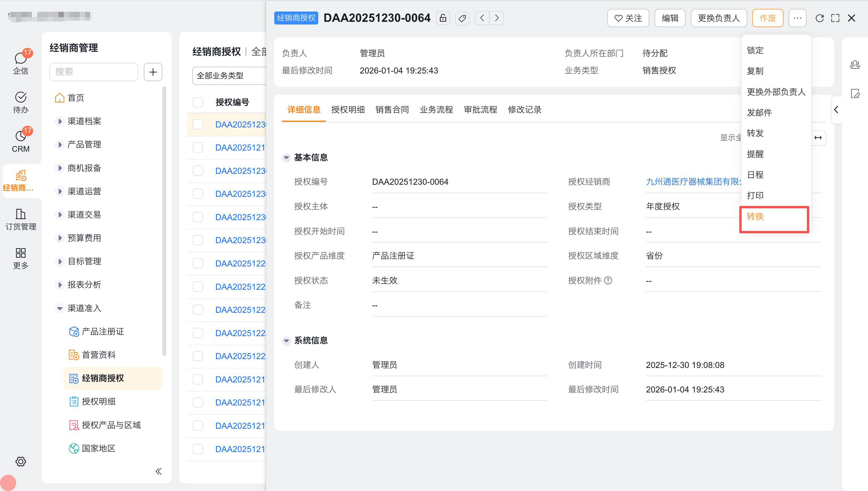Click the 搜索 input field
The width and height of the screenshot is (868, 491).
coord(94,72)
